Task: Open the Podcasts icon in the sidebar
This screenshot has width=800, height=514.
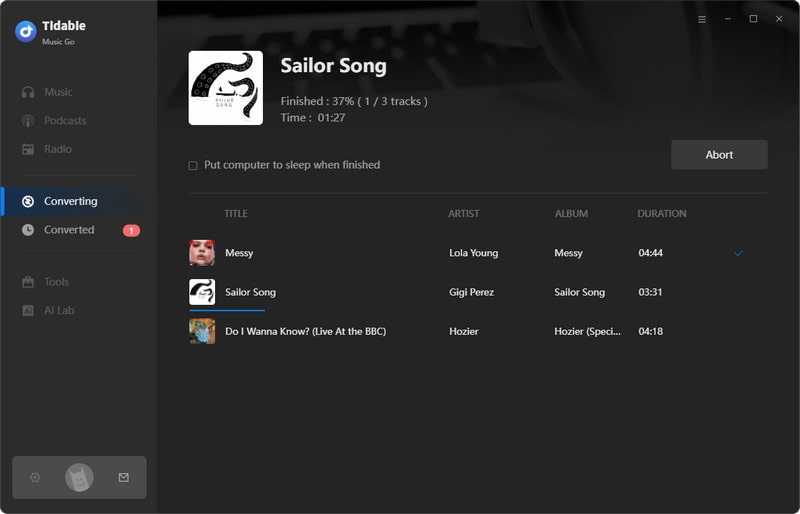Action: click(x=28, y=120)
